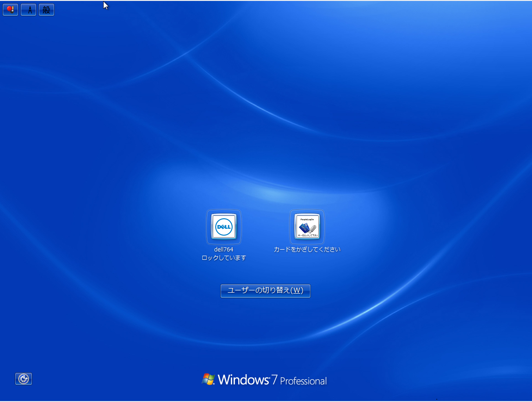The width and height of the screenshot is (532, 402).
Task: Click the 'Windows' word in bottom branding
Action: tap(243, 380)
